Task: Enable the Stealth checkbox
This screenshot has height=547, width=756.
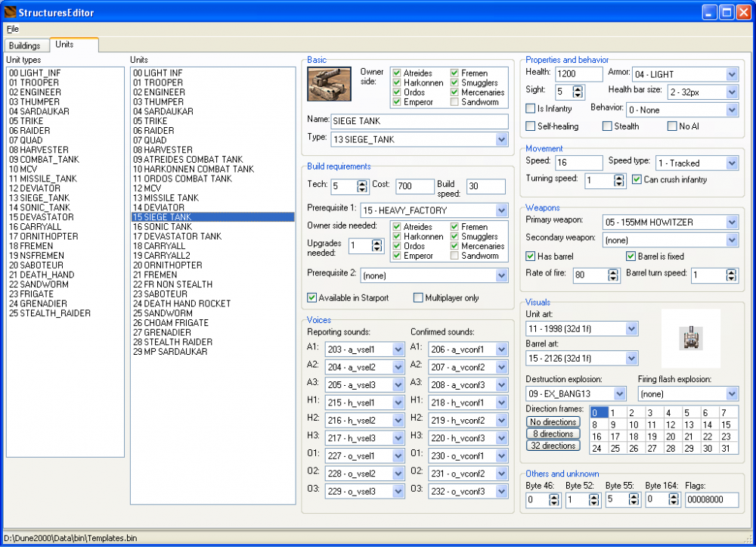Action: tap(607, 126)
